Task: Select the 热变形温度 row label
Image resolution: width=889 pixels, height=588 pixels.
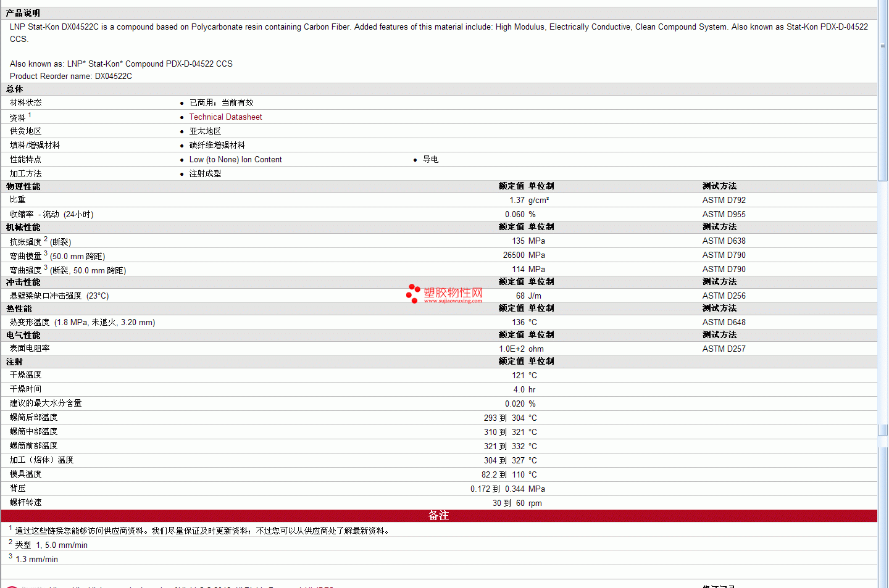Action: pos(82,322)
